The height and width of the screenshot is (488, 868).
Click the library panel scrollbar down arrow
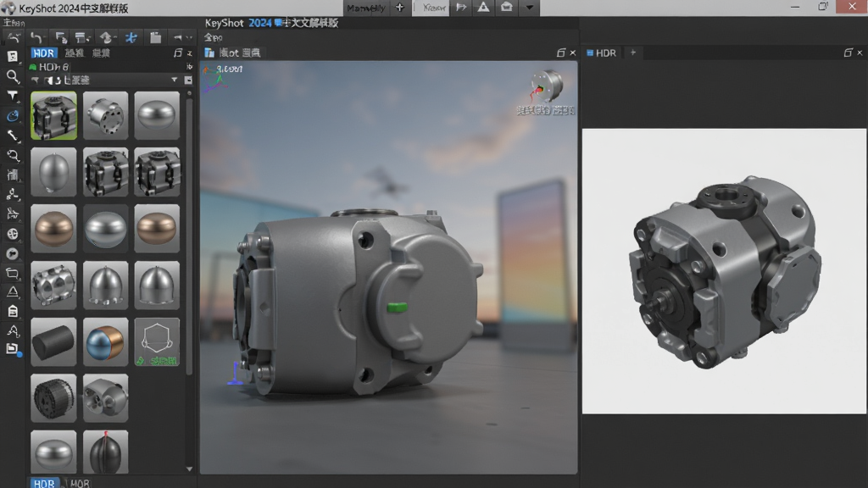[189, 469]
